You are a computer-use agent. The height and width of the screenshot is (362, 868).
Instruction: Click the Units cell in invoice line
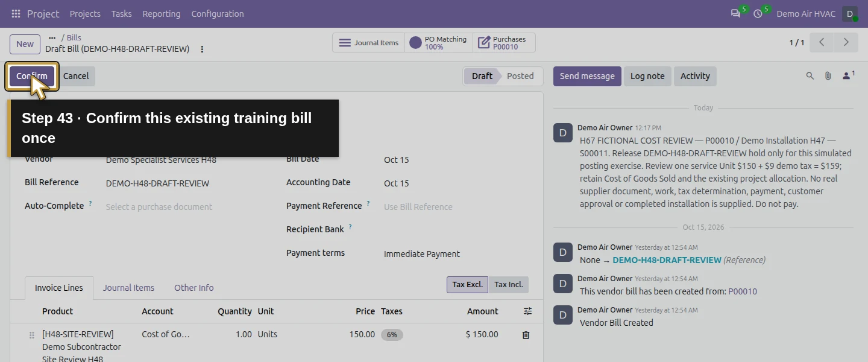[268, 334]
